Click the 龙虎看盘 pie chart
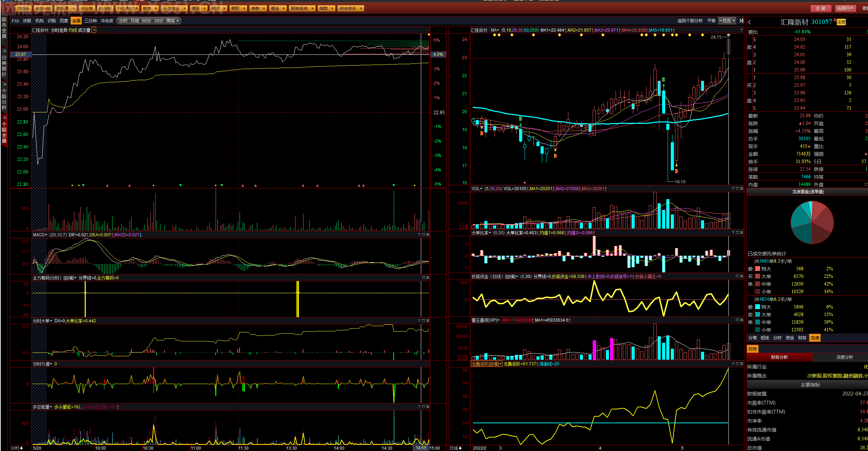 812,222
